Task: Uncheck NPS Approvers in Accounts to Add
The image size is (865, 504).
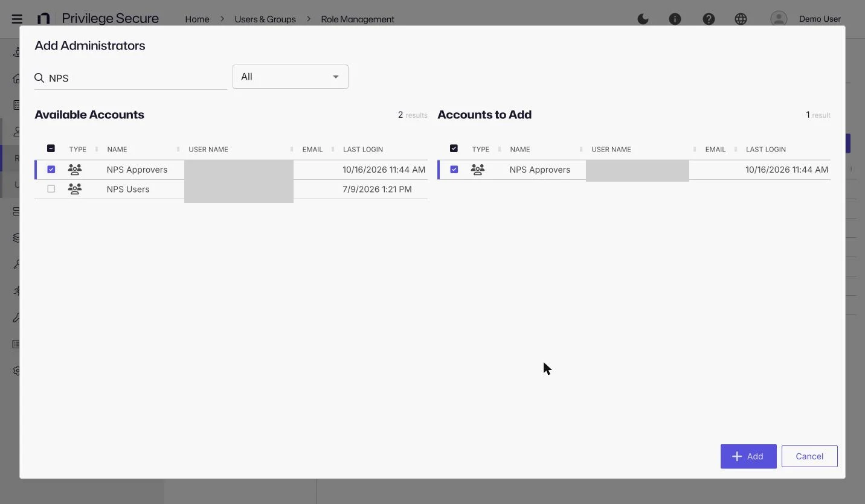Action: click(454, 170)
